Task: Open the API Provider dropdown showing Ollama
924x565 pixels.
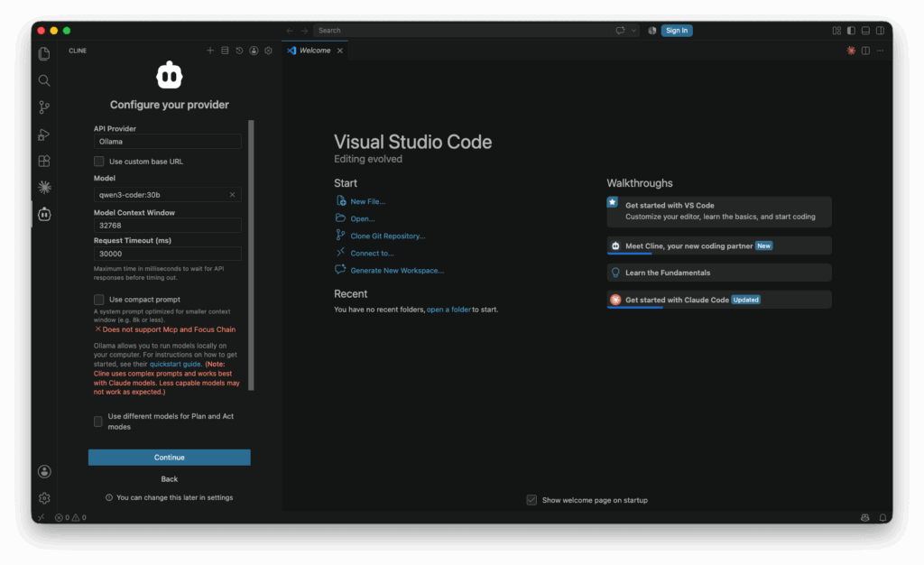Action: tap(167, 142)
